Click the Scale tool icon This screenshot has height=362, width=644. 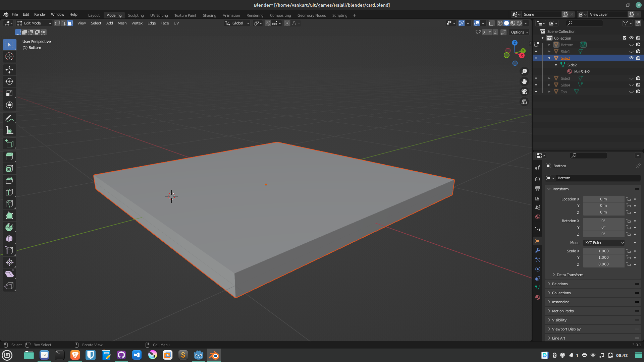point(10,93)
